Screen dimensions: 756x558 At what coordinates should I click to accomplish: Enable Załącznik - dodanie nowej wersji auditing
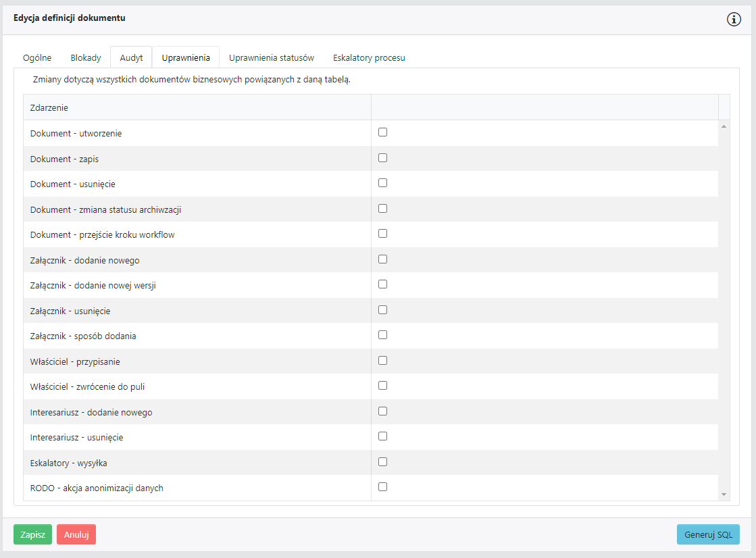pyautogui.click(x=382, y=284)
